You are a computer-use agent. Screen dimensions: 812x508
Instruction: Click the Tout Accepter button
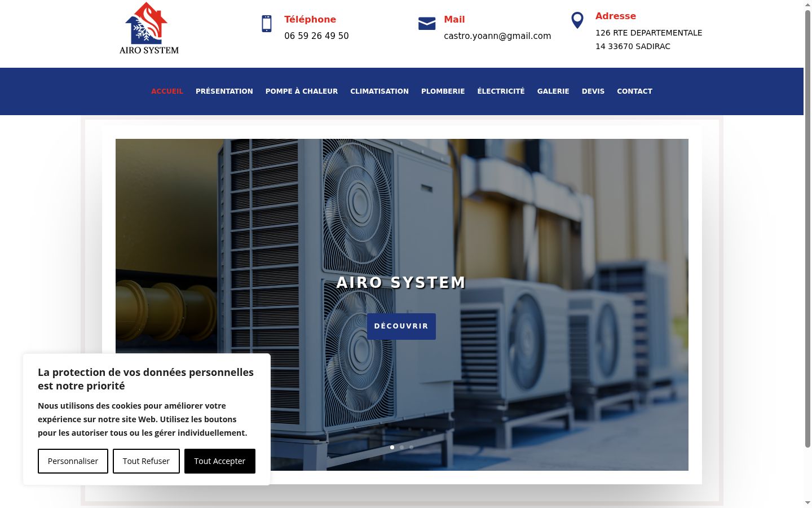[x=220, y=461]
